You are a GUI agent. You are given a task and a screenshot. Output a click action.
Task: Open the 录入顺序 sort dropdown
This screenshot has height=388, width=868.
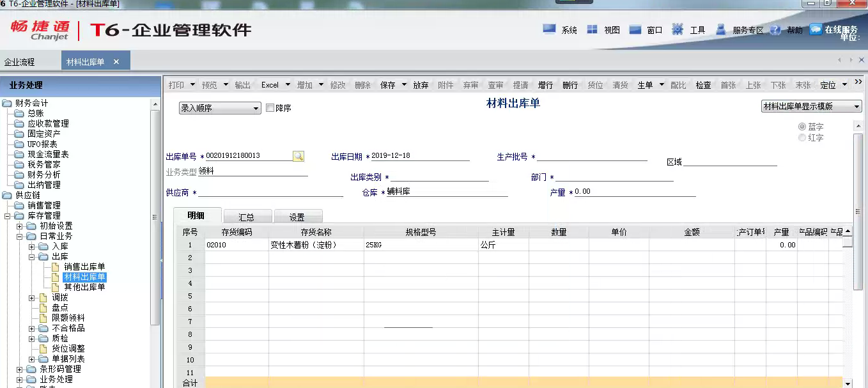click(x=220, y=108)
